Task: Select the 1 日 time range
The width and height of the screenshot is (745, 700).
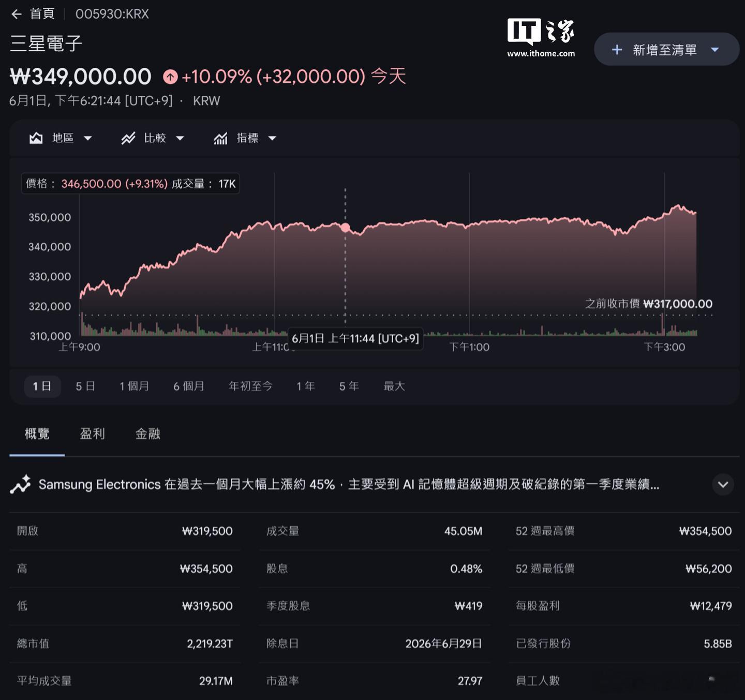Action: click(x=42, y=386)
